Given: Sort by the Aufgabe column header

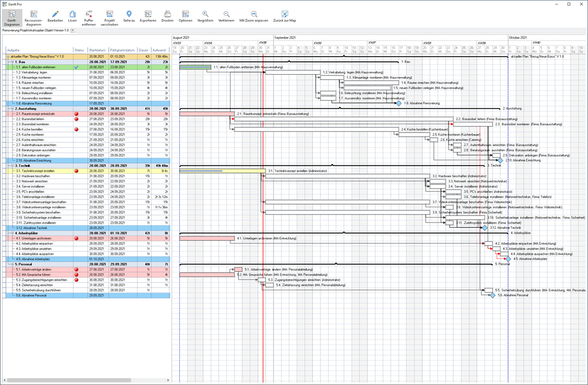Looking at the screenshot, I should tap(40, 50).
